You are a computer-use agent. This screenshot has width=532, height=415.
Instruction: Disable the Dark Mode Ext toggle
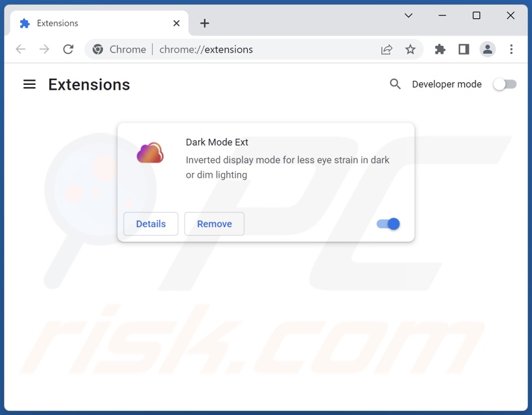click(388, 224)
